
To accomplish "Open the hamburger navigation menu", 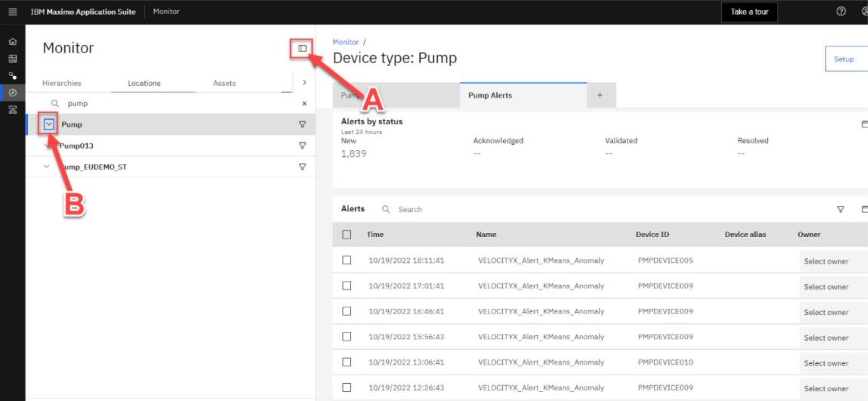I will coord(12,12).
